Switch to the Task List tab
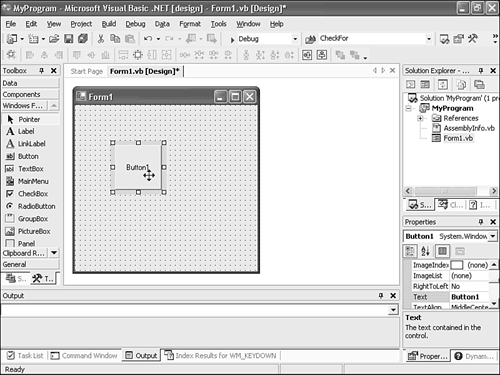500x375 pixels. [26, 356]
